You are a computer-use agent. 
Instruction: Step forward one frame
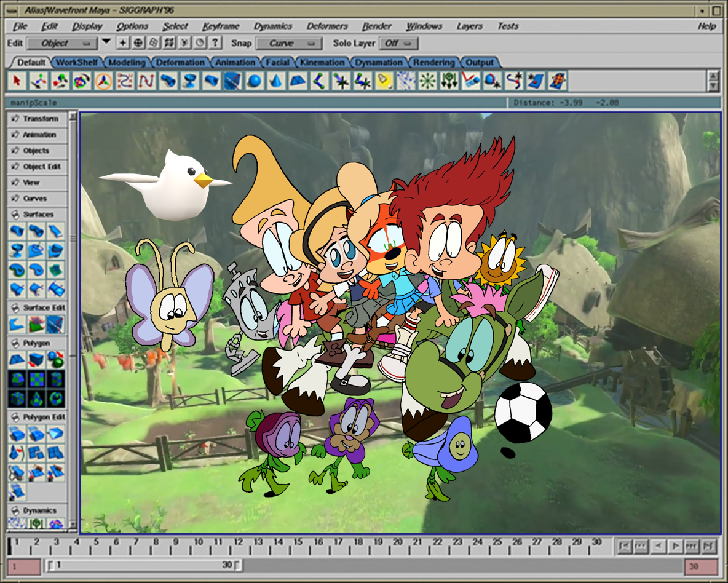(692, 546)
